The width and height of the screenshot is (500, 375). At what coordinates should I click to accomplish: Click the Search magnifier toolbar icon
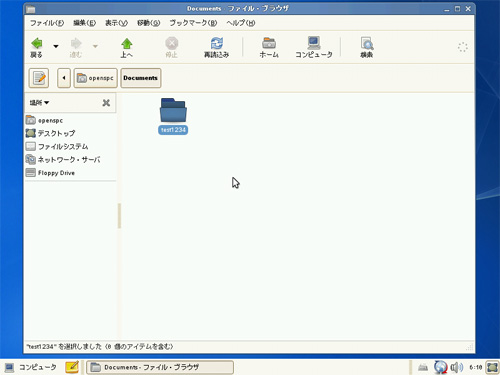[x=367, y=43]
